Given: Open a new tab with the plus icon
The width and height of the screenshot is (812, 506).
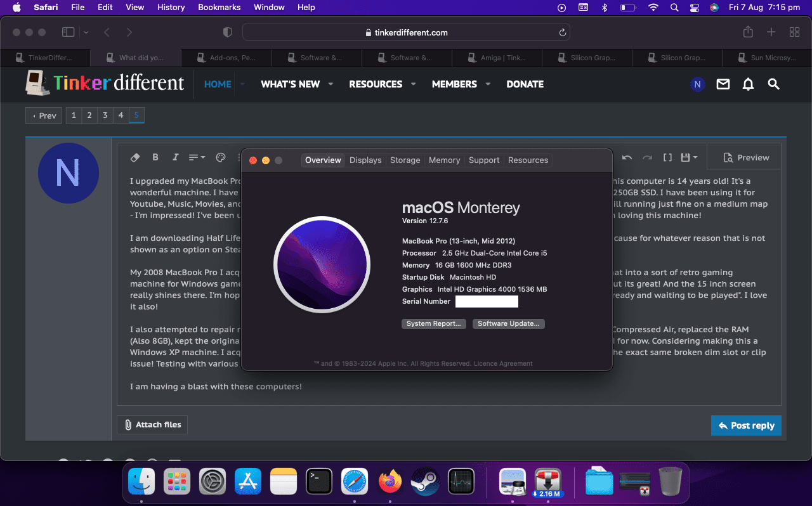Looking at the screenshot, I should coord(771,32).
